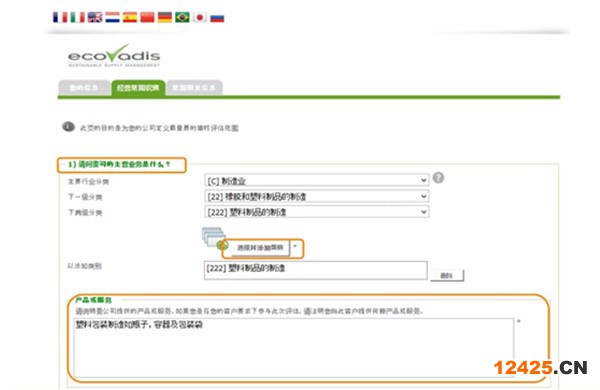The width and height of the screenshot is (600, 390).
Task: Click the delete button beside the added category
Action: (447, 275)
